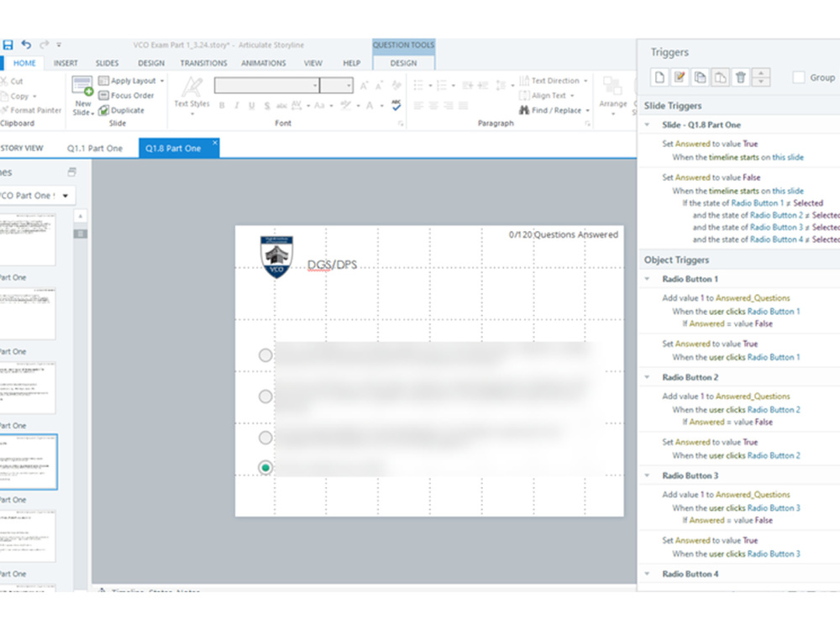
Task: Open the quick access toolbar customize arrow
Action: 59,45
